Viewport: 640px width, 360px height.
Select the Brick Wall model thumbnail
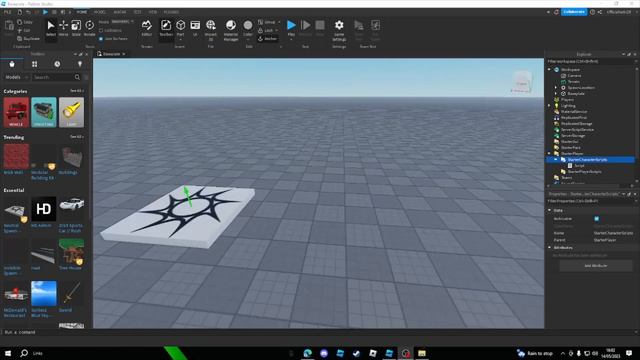16,156
